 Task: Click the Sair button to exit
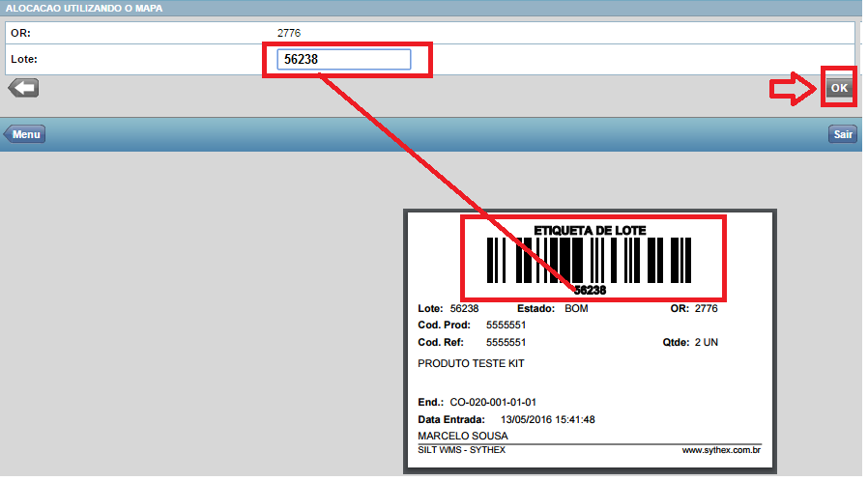tap(843, 134)
